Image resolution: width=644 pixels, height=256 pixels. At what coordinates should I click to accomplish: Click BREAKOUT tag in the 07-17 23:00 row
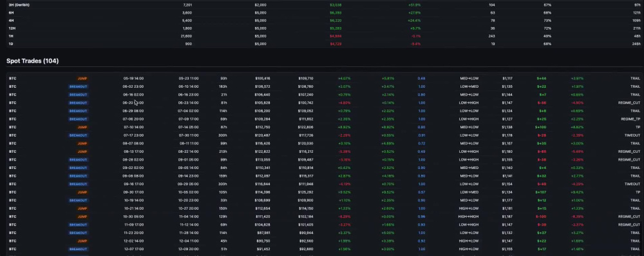[x=78, y=135]
